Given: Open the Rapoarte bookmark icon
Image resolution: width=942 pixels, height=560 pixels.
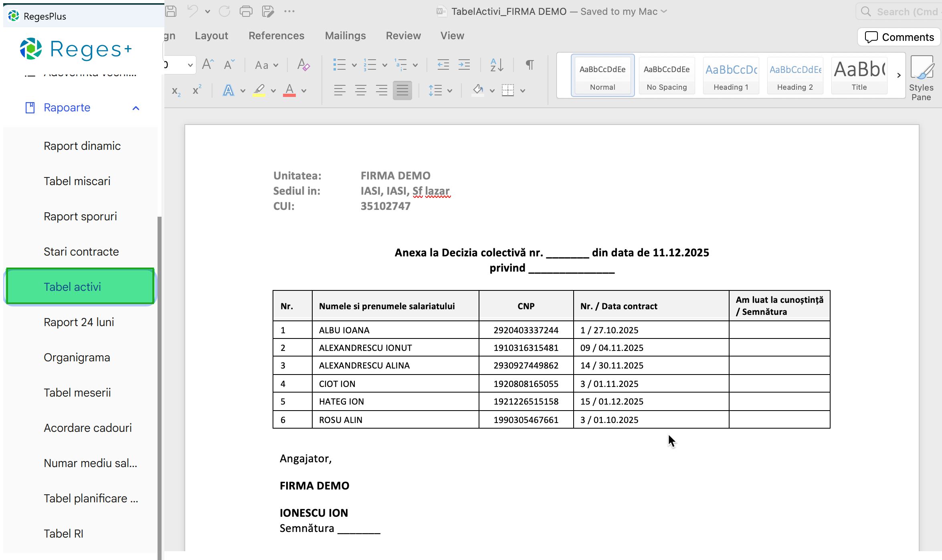Looking at the screenshot, I should 31,107.
